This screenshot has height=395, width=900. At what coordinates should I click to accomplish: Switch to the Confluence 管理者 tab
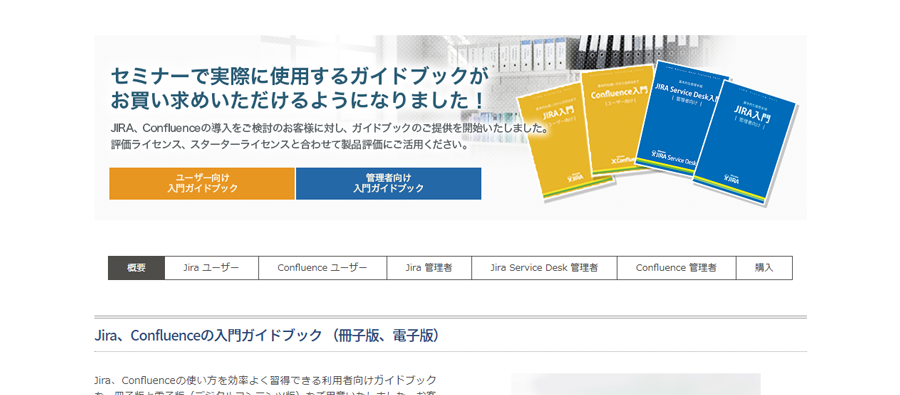click(x=677, y=268)
